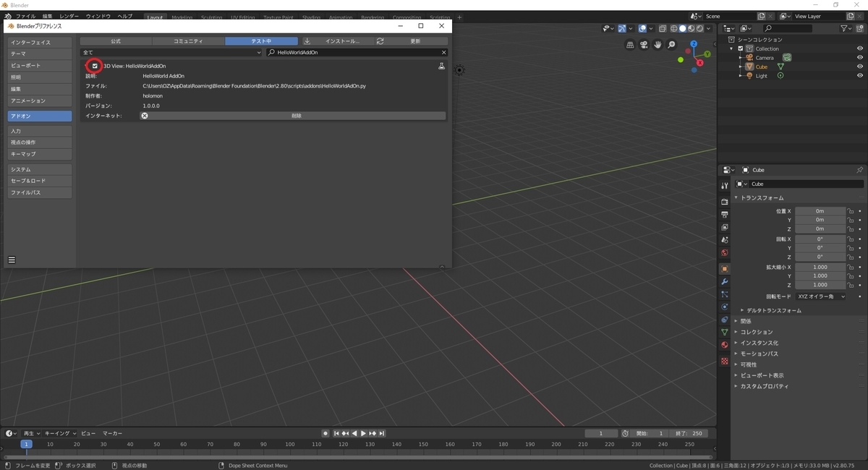Open the preferences hamburger menu icon
The width and height of the screenshot is (868, 470).
click(x=12, y=260)
